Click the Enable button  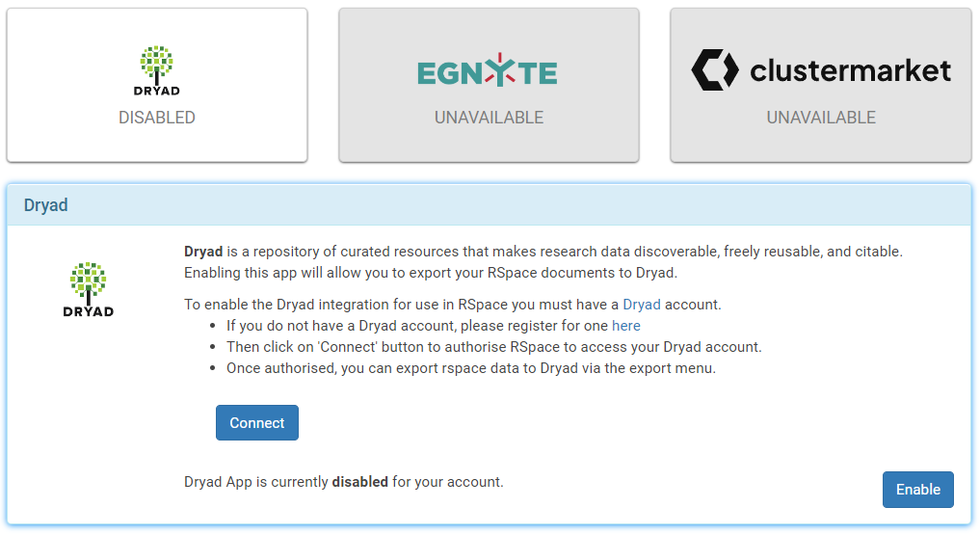click(x=918, y=490)
